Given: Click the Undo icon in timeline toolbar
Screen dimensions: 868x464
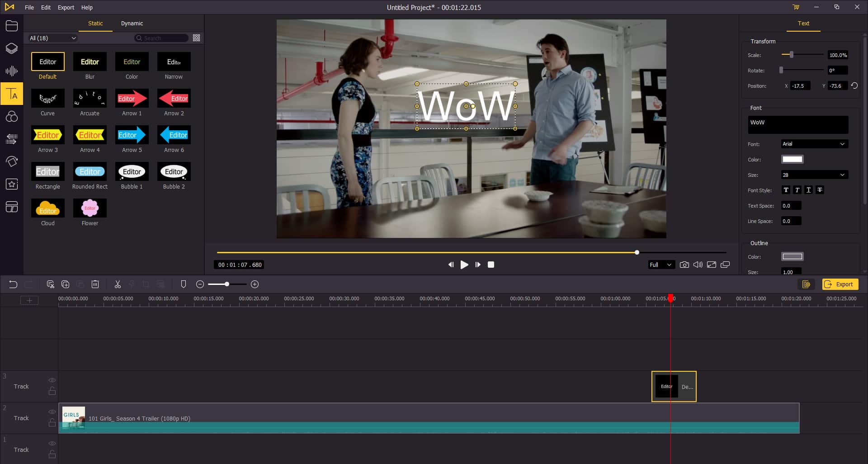Looking at the screenshot, I should pyautogui.click(x=13, y=284).
